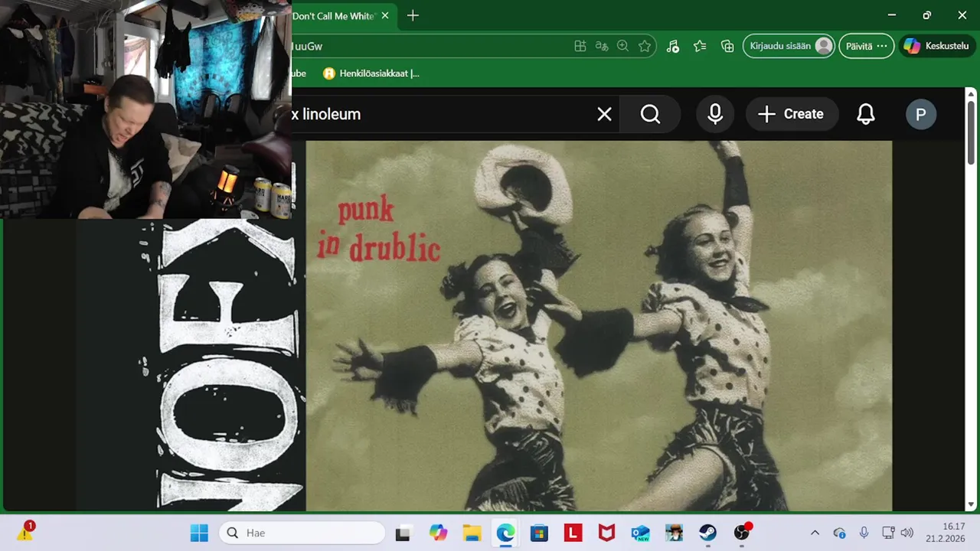Click the system tray microphone icon
This screenshot has width=980, height=551.
[x=864, y=533]
